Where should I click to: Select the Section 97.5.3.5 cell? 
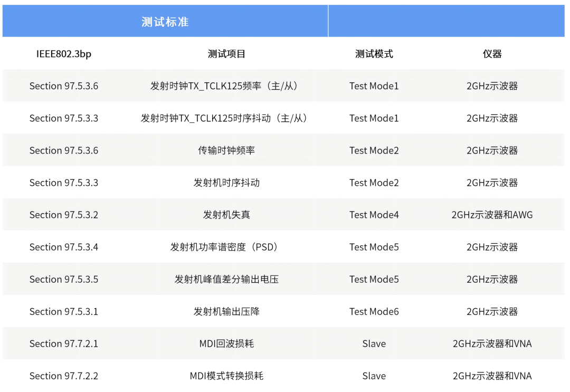click(64, 279)
